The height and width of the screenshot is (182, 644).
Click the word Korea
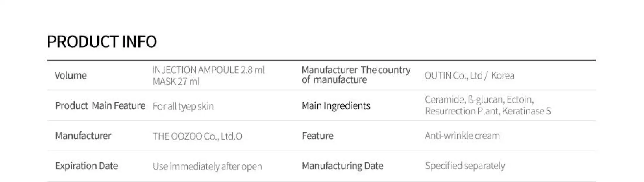(502, 76)
